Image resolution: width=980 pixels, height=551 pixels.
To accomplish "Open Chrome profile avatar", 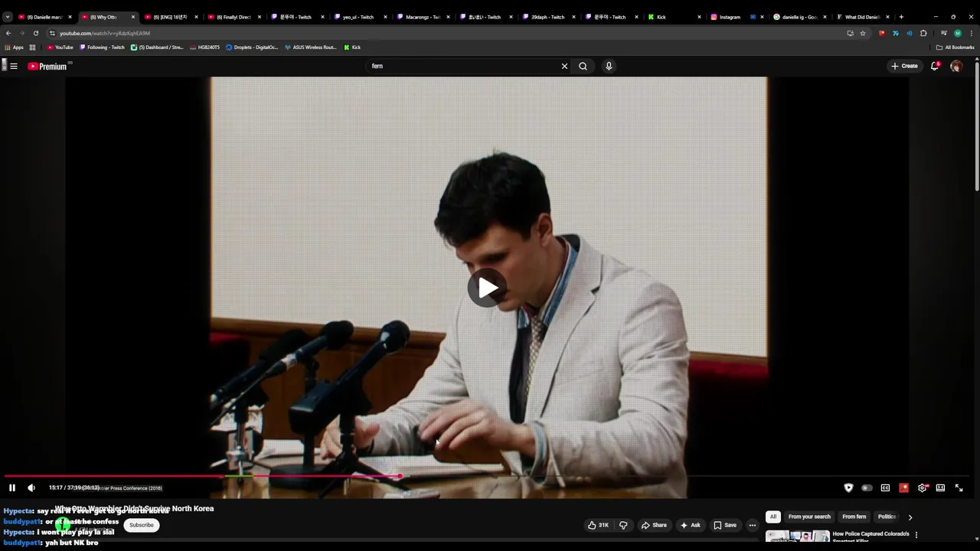I will [x=957, y=33].
